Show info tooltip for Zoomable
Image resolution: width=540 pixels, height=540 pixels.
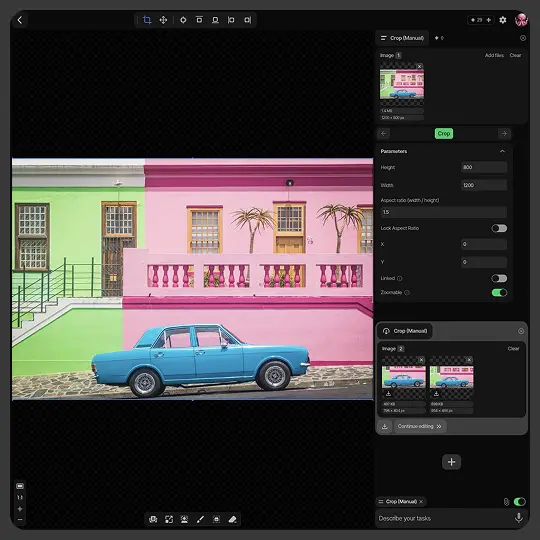(x=407, y=293)
